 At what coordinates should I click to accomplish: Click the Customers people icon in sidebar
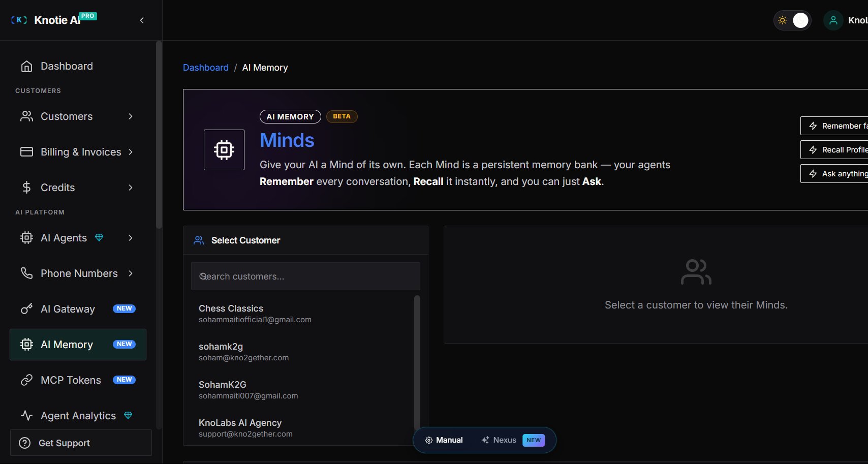pyautogui.click(x=26, y=116)
